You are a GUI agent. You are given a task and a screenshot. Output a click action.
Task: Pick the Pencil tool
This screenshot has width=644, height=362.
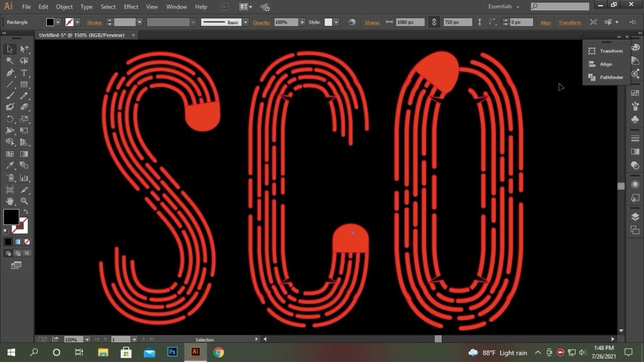24,96
